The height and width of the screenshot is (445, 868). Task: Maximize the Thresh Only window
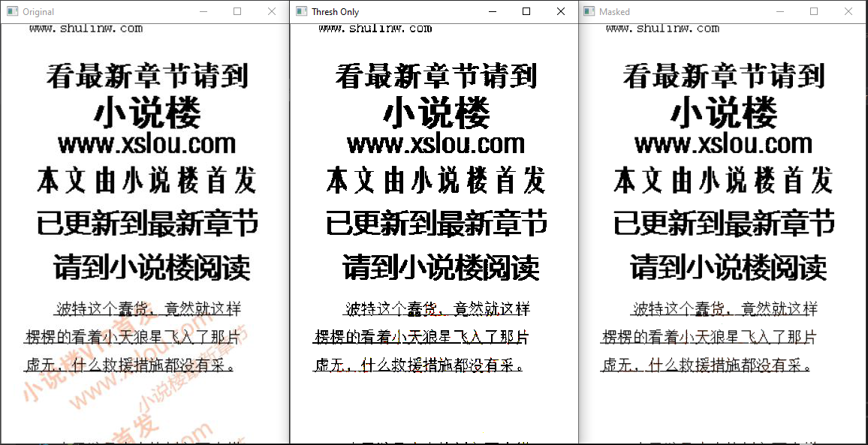[526, 11]
